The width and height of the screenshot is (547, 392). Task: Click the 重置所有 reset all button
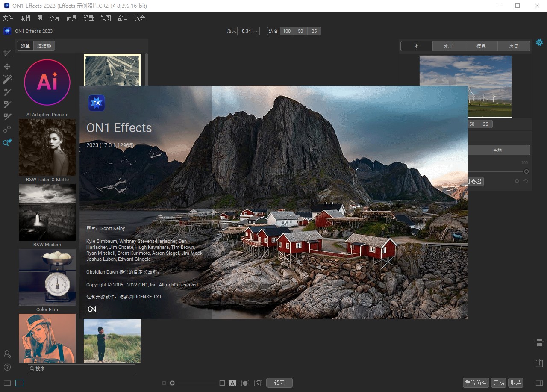click(x=476, y=383)
